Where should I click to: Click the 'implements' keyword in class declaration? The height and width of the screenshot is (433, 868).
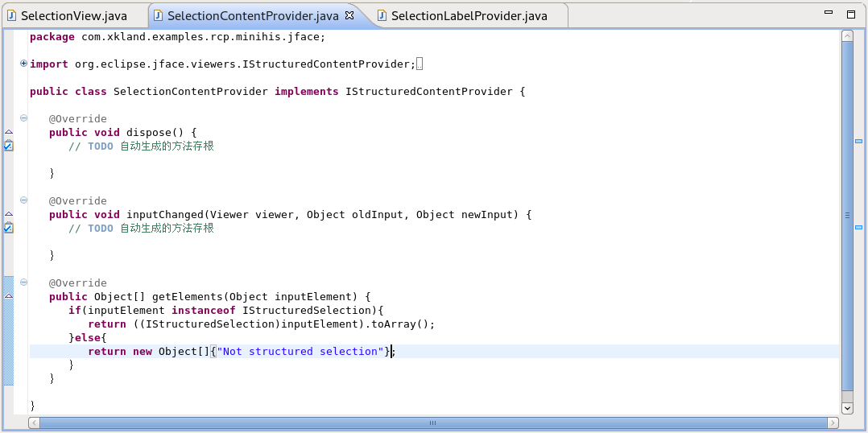tap(307, 91)
